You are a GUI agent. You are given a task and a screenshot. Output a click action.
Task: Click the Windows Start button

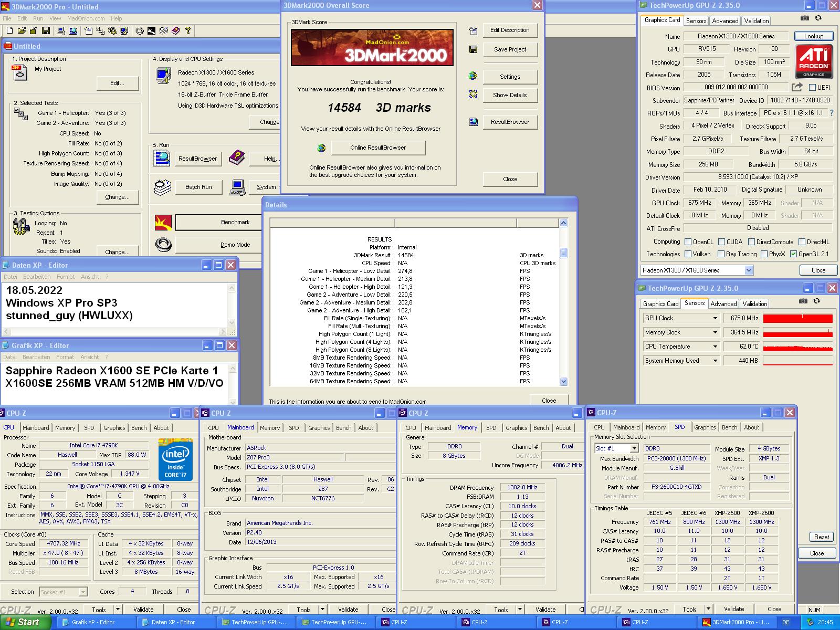(26, 622)
